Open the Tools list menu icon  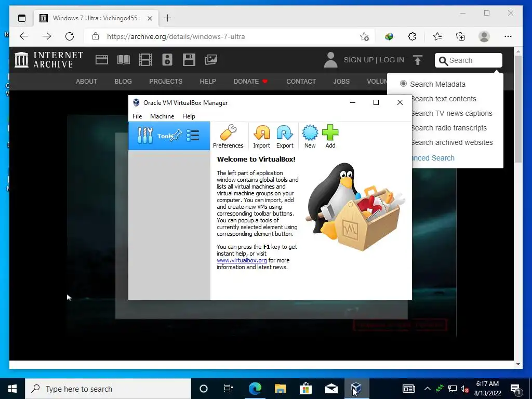[193, 136]
